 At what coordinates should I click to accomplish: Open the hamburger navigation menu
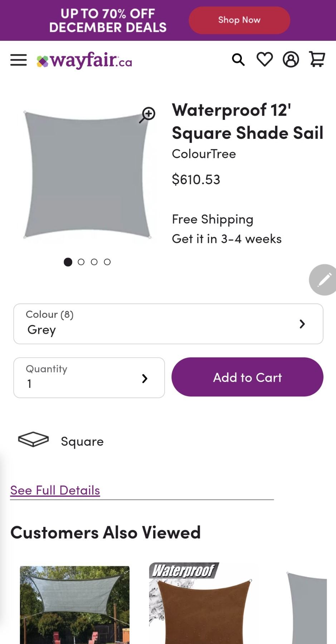[x=19, y=60]
